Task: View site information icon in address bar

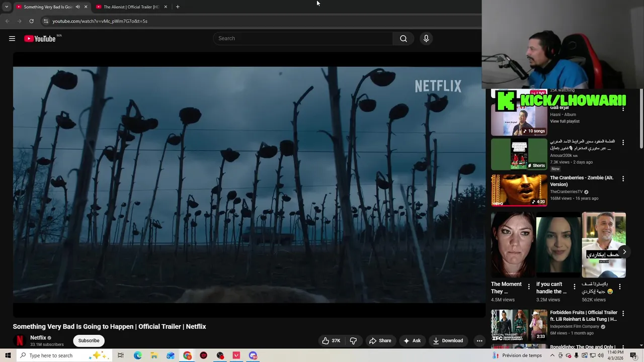Action: 46,21
